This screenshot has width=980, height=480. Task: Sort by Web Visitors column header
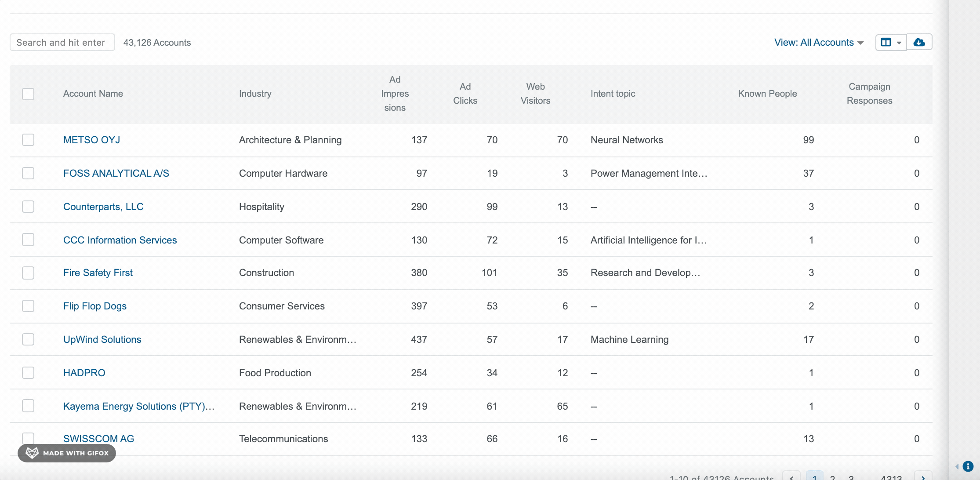click(x=536, y=94)
